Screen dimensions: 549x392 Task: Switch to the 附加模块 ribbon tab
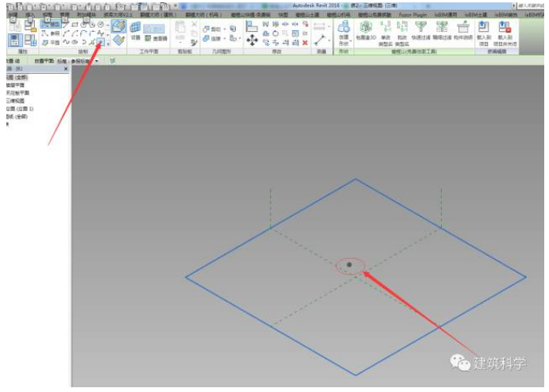[87, 14]
